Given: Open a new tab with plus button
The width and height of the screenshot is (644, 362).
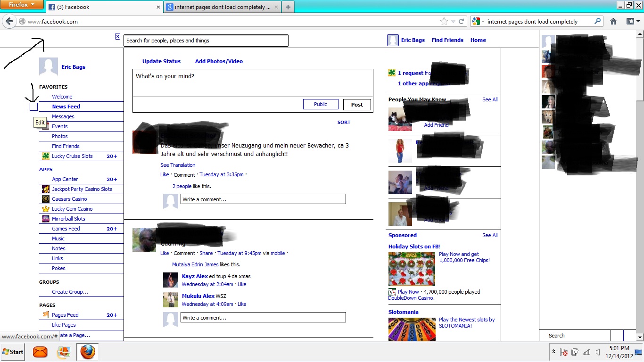Looking at the screenshot, I should pyautogui.click(x=288, y=7).
